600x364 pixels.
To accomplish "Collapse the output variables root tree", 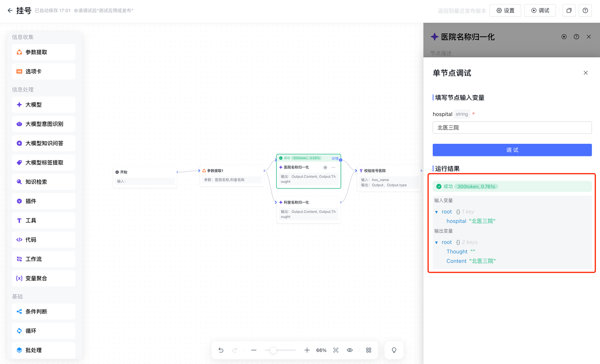I will (436, 242).
